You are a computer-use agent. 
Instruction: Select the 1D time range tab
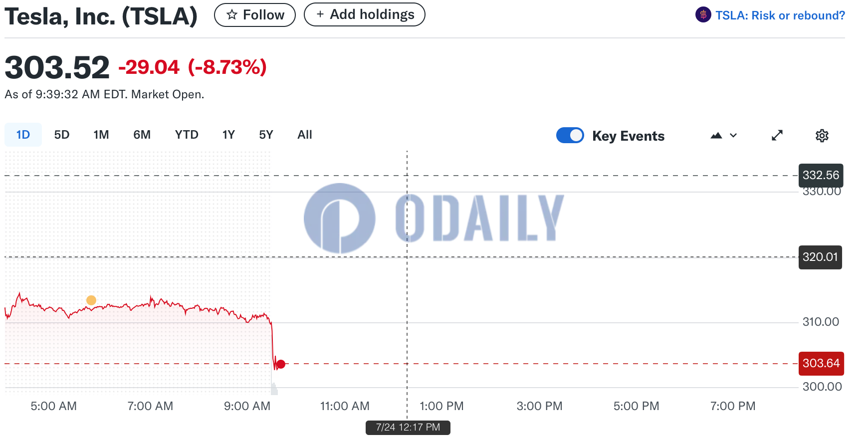[23, 135]
